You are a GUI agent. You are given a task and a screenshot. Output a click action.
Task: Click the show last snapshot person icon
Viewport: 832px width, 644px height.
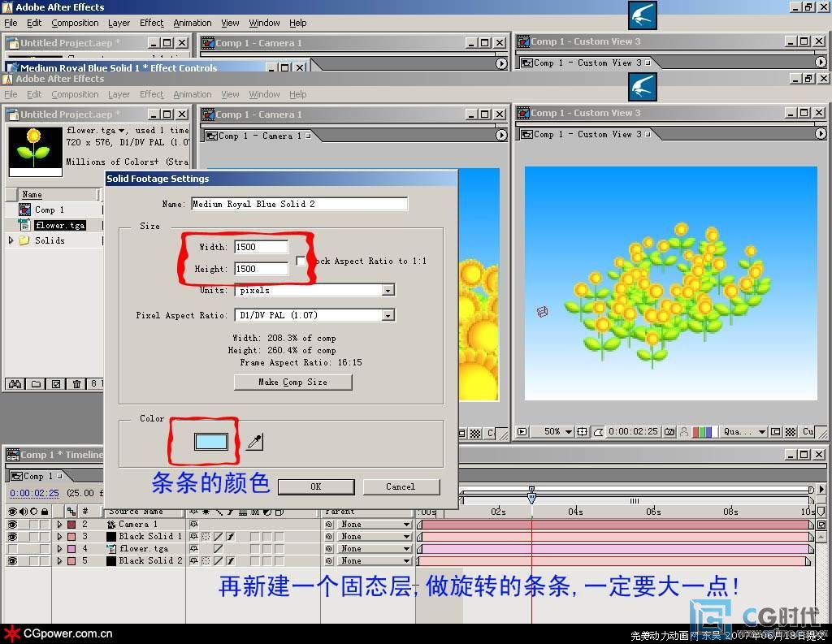click(684, 432)
